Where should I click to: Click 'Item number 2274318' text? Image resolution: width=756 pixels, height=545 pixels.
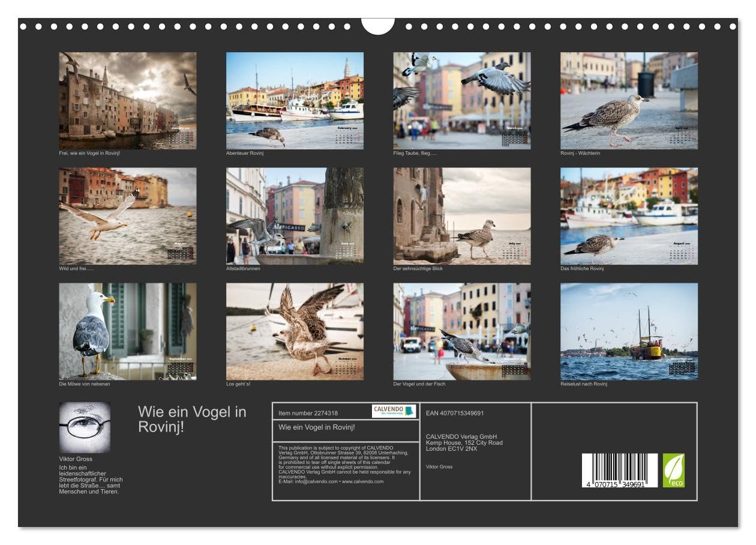pyautogui.click(x=308, y=414)
